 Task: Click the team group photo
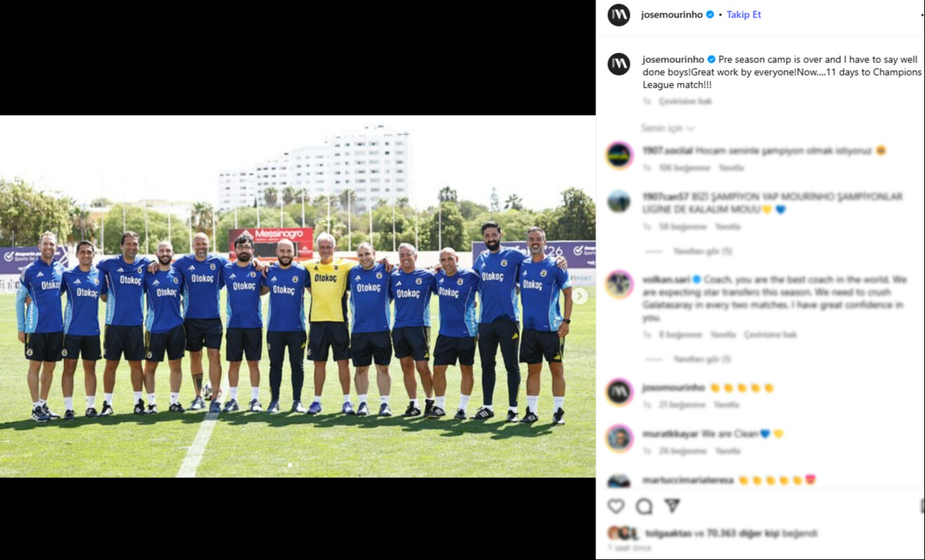pos(297,296)
